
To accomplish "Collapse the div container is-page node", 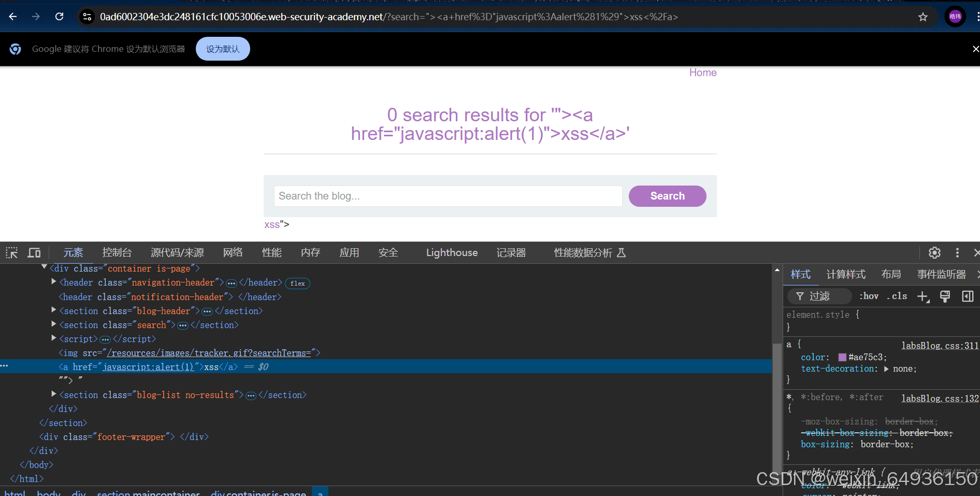I will coord(44,267).
